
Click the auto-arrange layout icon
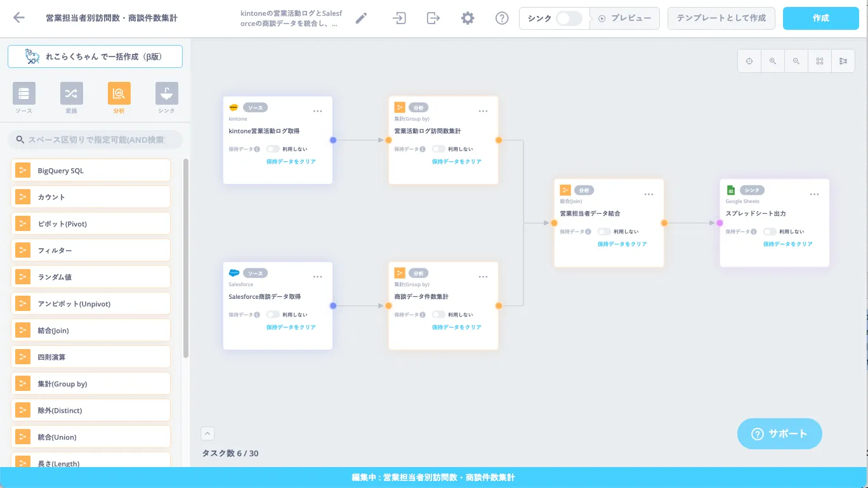(843, 62)
